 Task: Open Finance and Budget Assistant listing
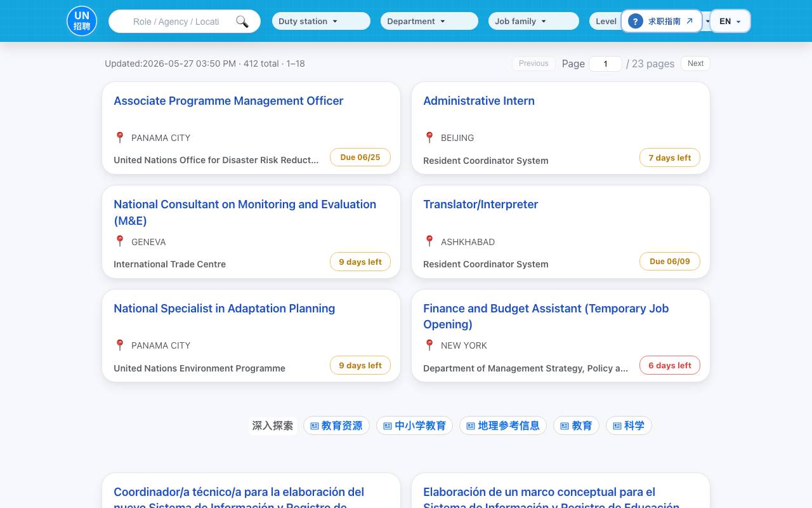546,316
